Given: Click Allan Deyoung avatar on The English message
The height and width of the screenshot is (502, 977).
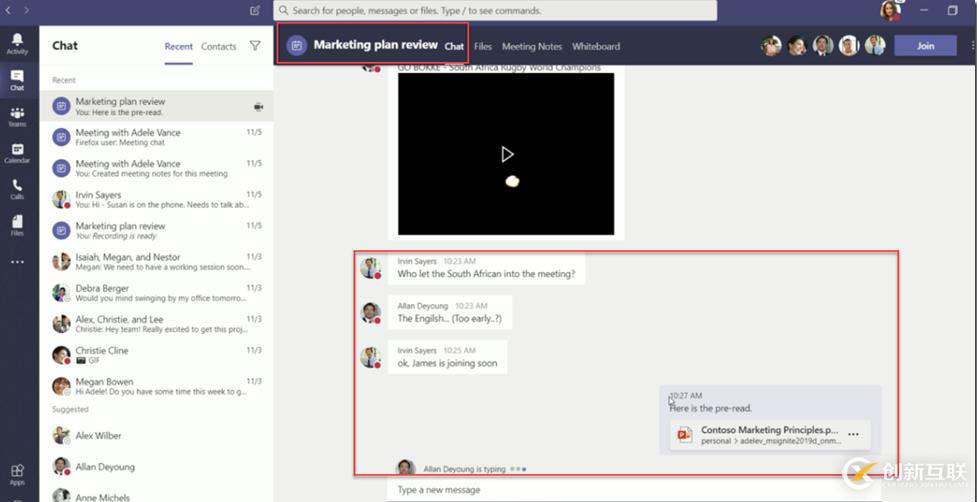Looking at the screenshot, I should (371, 313).
